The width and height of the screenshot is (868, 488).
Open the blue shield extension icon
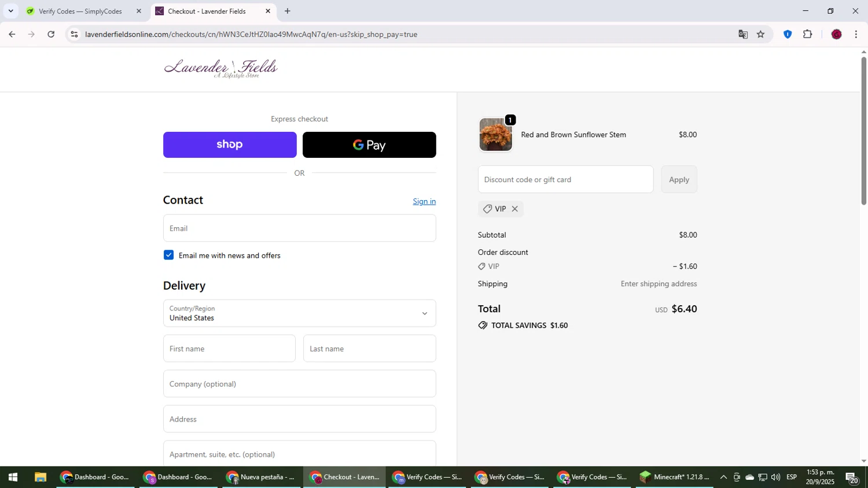[x=787, y=35]
